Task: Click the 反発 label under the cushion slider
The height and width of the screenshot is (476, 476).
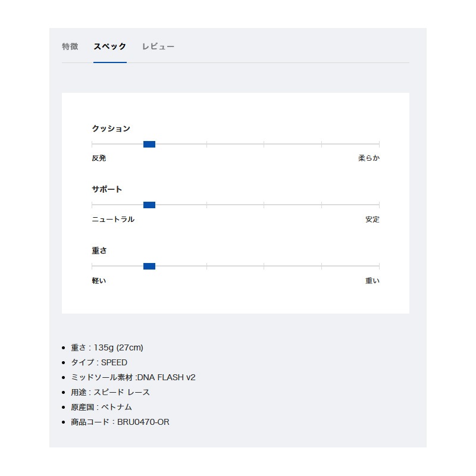Action: click(99, 158)
